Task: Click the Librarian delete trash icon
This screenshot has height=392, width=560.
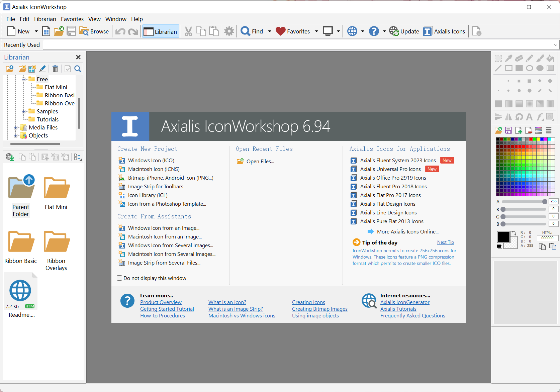Action: [x=55, y=69]
